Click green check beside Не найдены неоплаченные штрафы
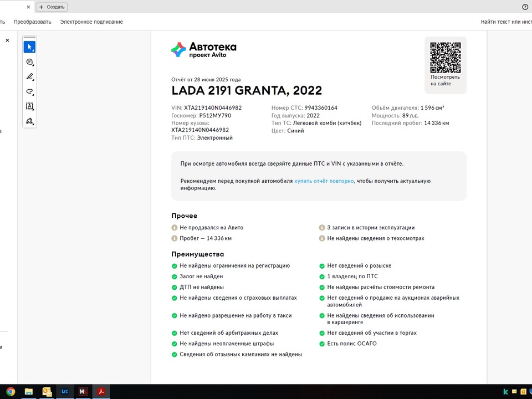The image size is (532, 399). tap(175, 344)
